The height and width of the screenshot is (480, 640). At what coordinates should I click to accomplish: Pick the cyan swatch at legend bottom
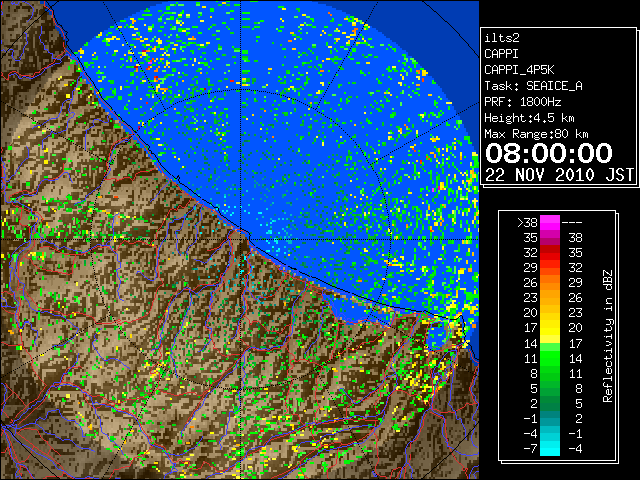[550, 449]
